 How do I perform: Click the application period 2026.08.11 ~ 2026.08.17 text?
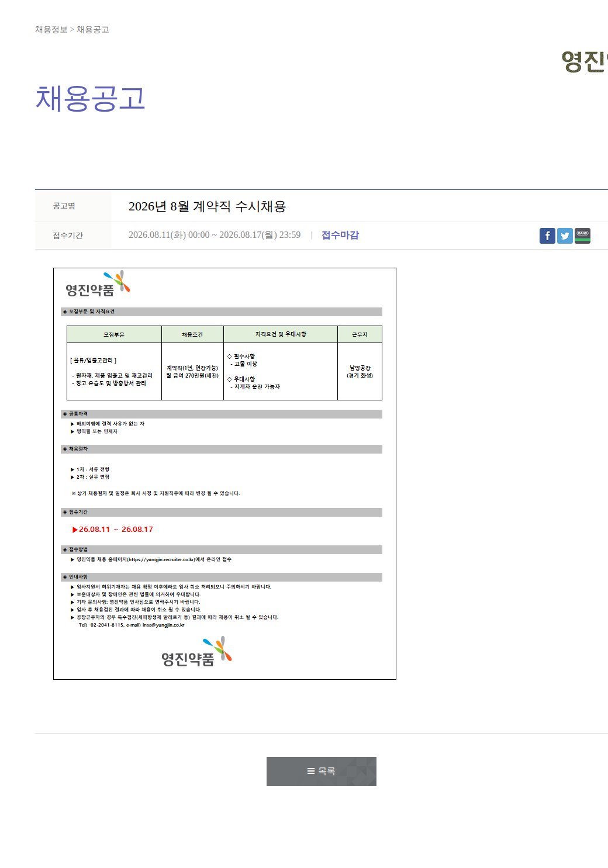(215, 235)
